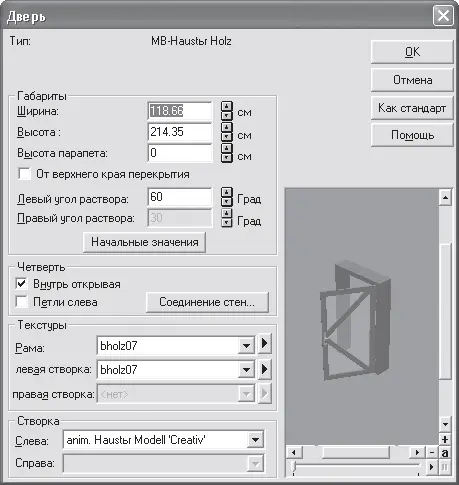Tick the 'Петли слева' checkbox
This screenshot has width=459, height=485.
pyautogui.click(x=22, y=302)
